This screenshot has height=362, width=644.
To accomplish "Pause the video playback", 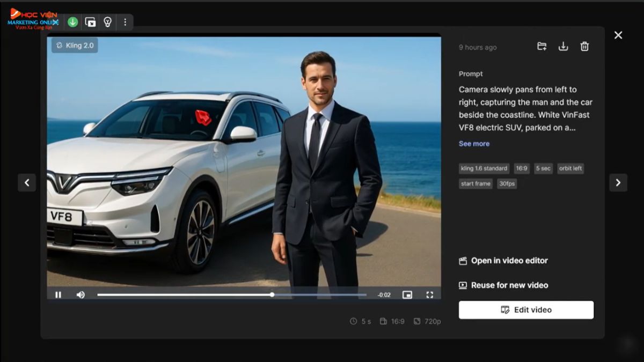I will click(x=58, y=294).
